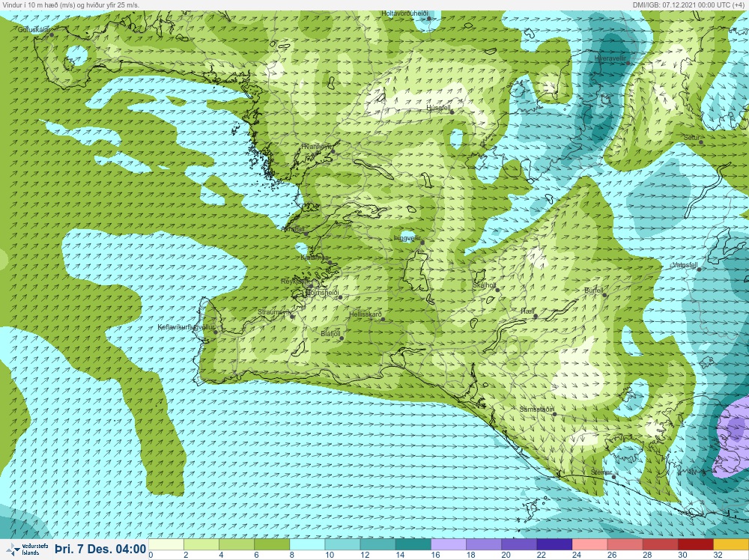
Task: Click the Vatnsfell station label
Action: tap(685, 265)
